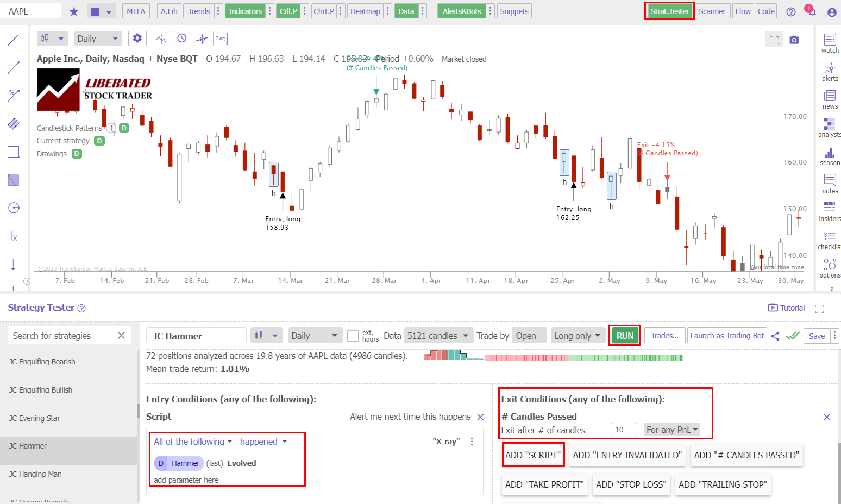Viewport: 841px width, 504px height.
Task: Select the Log scale icon on chart toolbar
Action: tap(222, 38)
